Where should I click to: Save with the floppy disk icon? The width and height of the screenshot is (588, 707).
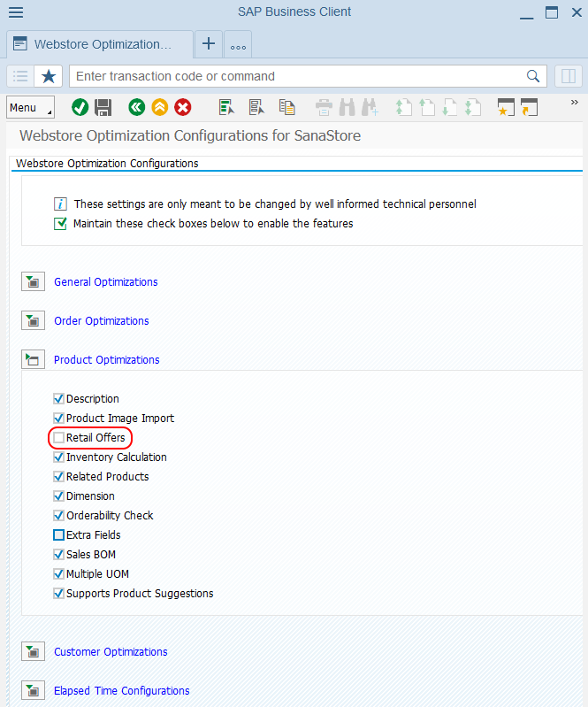103,107
